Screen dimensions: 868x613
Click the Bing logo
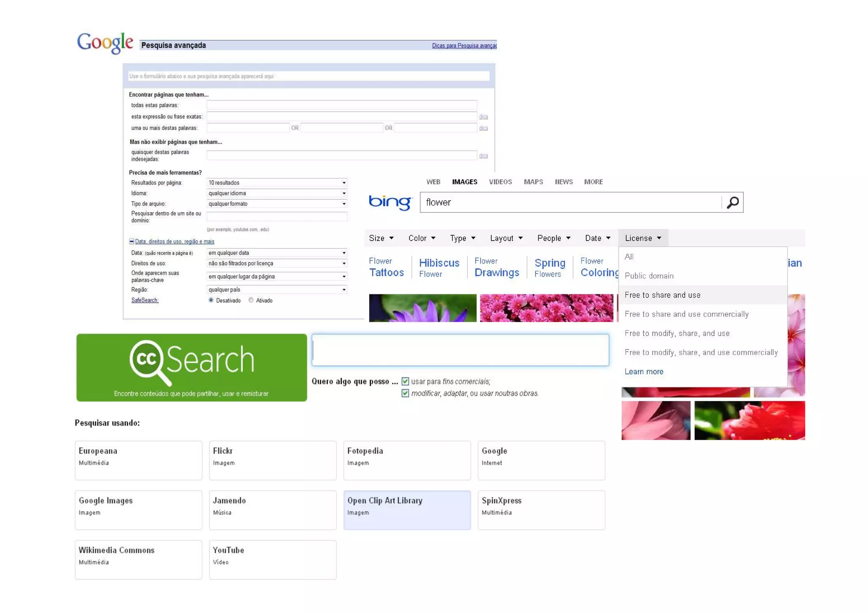click(x=390, y=202)
